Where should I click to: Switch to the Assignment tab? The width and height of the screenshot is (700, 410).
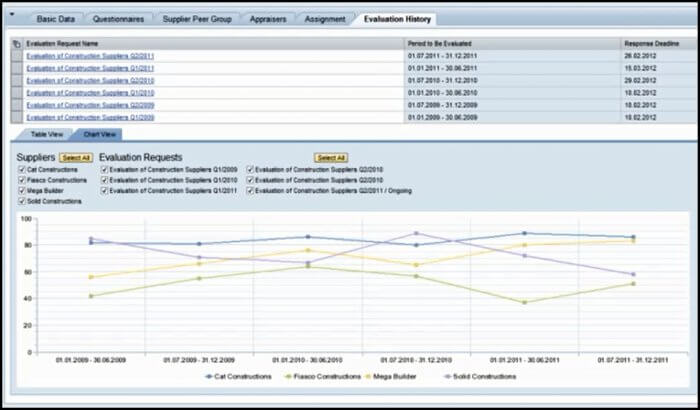tap(325, 19)
